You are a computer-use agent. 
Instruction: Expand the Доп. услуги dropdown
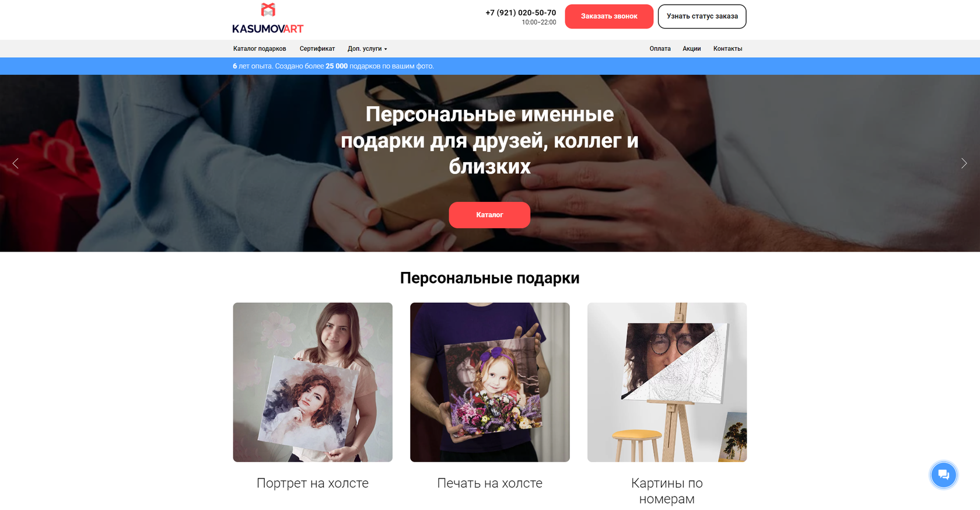367,48
